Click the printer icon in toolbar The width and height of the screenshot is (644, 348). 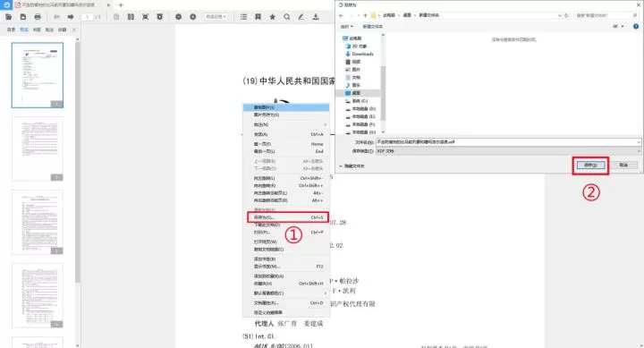tap(38, 17)
